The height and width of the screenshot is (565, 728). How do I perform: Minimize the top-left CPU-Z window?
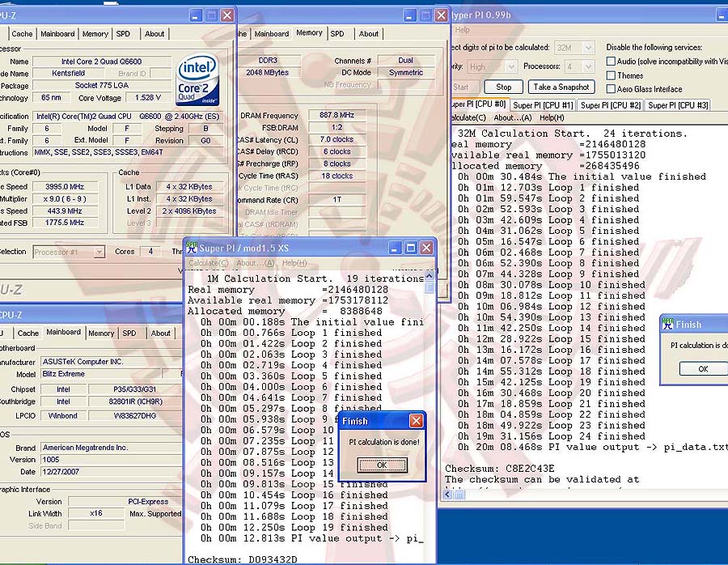(x=196, y=15)
